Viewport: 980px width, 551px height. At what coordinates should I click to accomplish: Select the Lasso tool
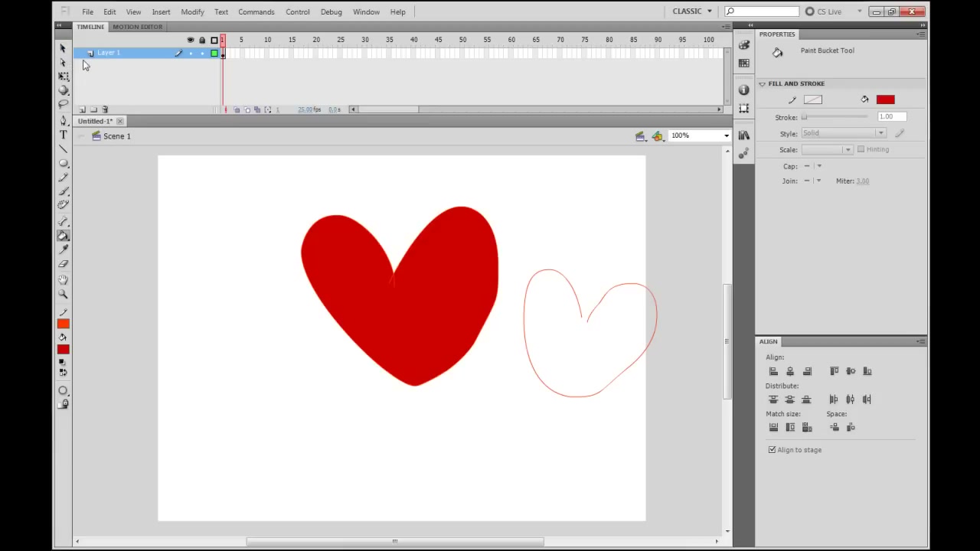tap(63, 103)
